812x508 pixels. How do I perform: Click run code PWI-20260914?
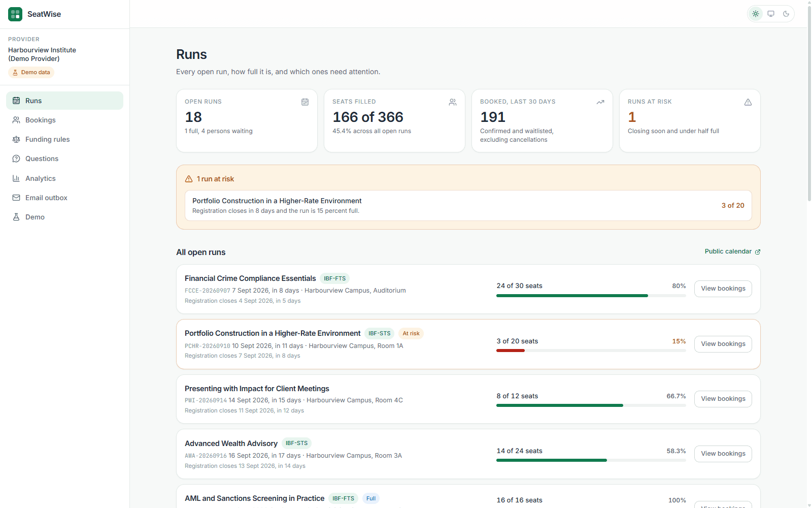coord(206,400)
